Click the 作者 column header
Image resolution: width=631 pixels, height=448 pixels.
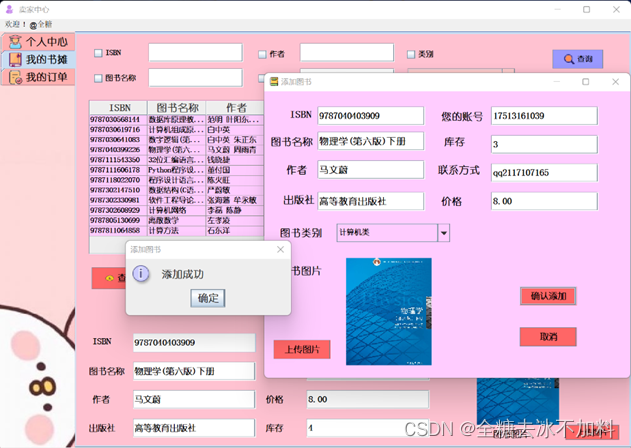coord(235,107)
